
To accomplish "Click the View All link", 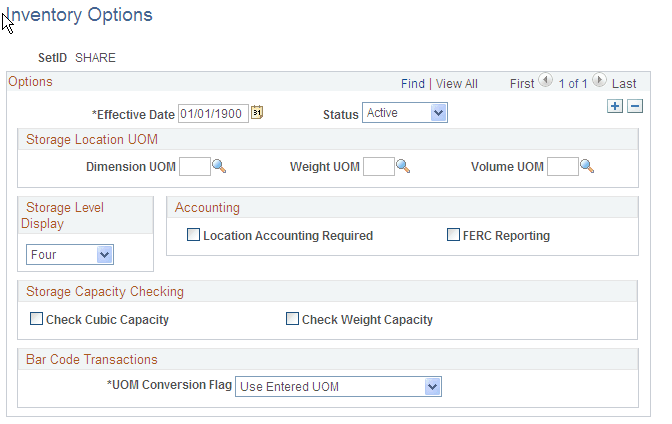I will pyautogui.click(x=457, y=84).
